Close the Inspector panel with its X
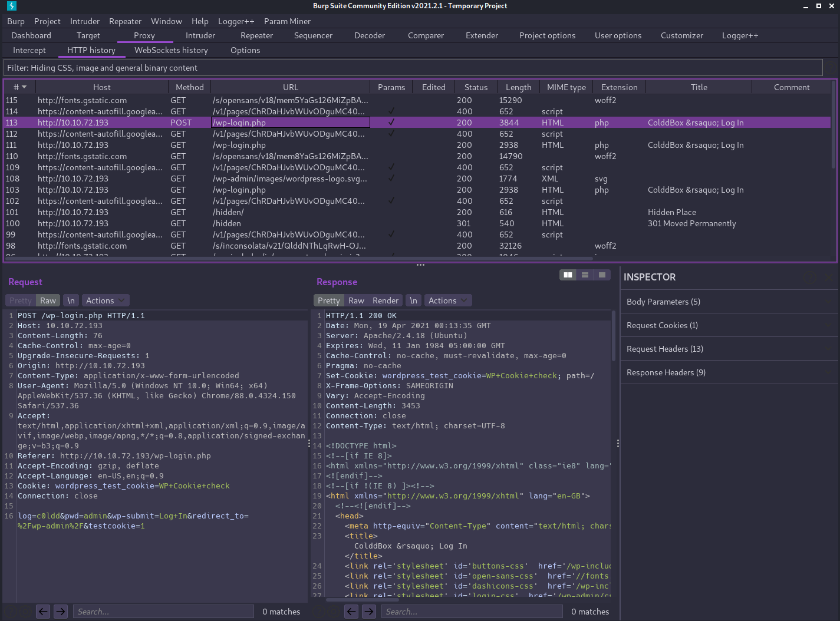 [828, 277]
